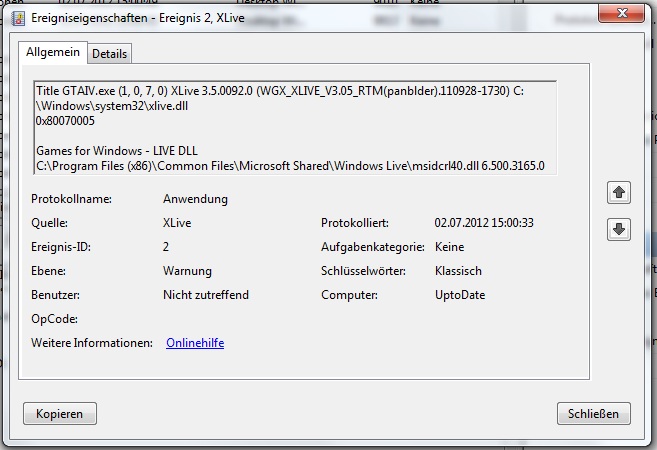The width and height of the screenshot is (657, 450).
Task: Click the Computer value 'UptoDate'
Action: click(x=460, y=295)
